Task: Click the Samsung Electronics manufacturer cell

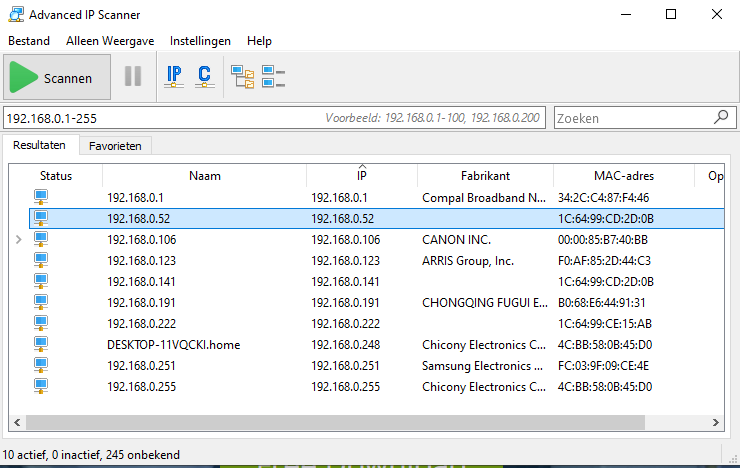Action: click(482, 366)
